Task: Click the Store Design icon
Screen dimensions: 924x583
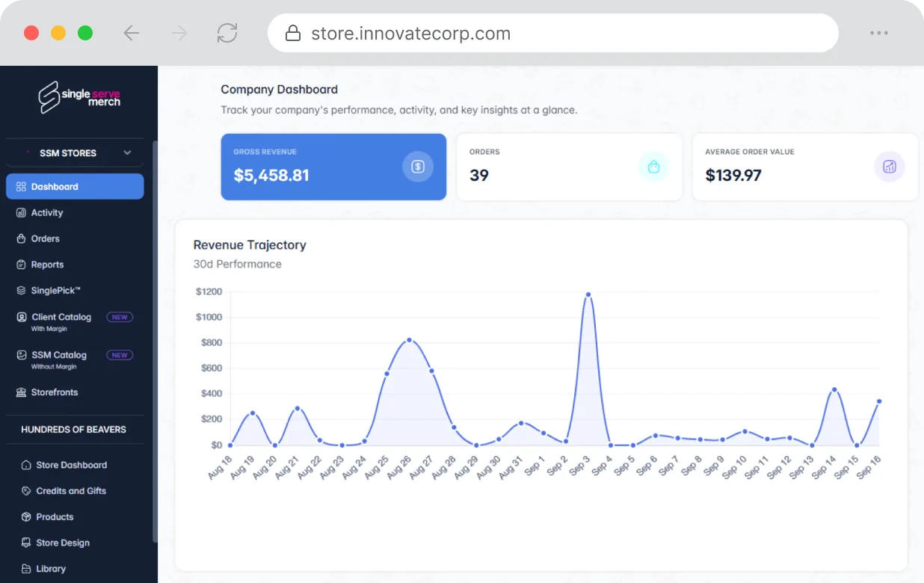Action: coord(26,543)
